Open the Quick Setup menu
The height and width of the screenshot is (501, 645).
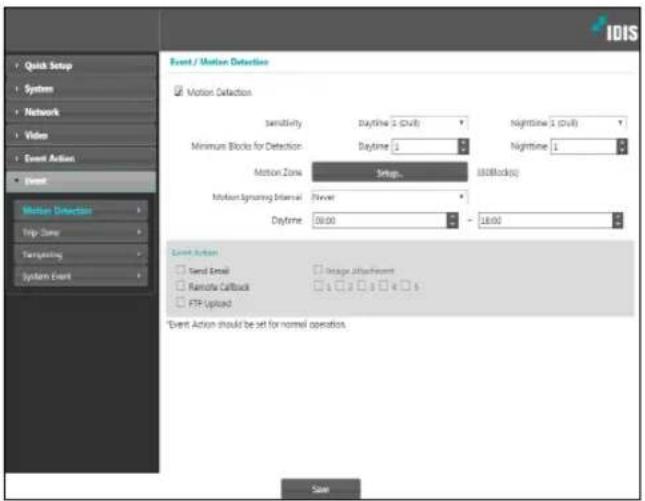(81, 66)
